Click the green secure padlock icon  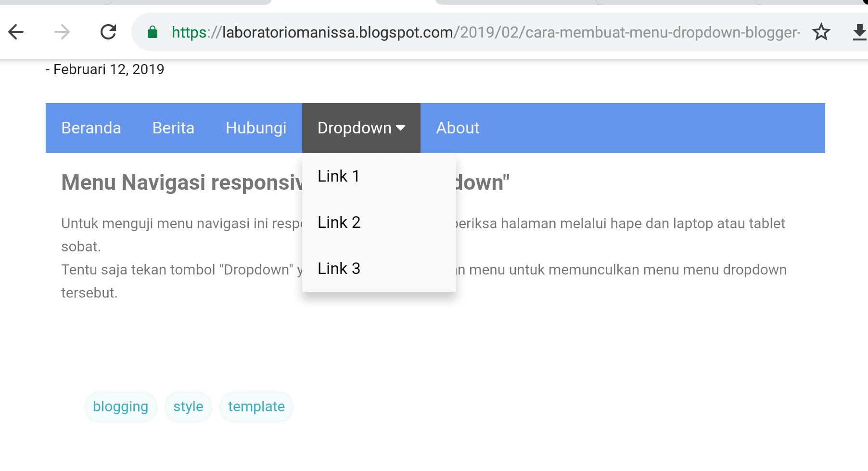153,32
